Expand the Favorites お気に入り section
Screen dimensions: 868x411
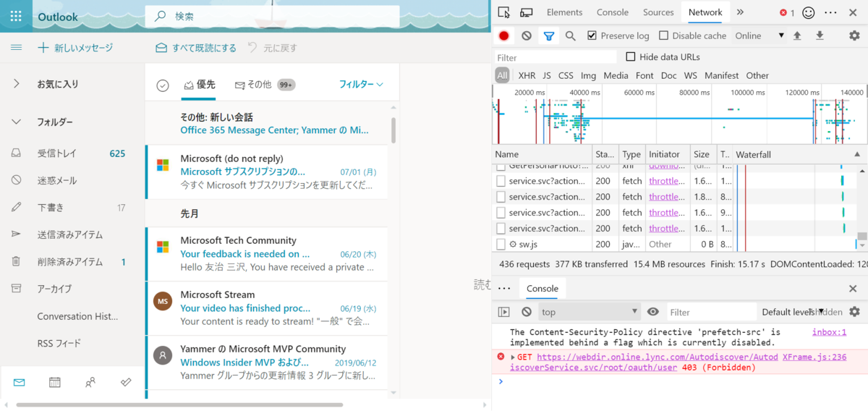(x=16, y=84)
